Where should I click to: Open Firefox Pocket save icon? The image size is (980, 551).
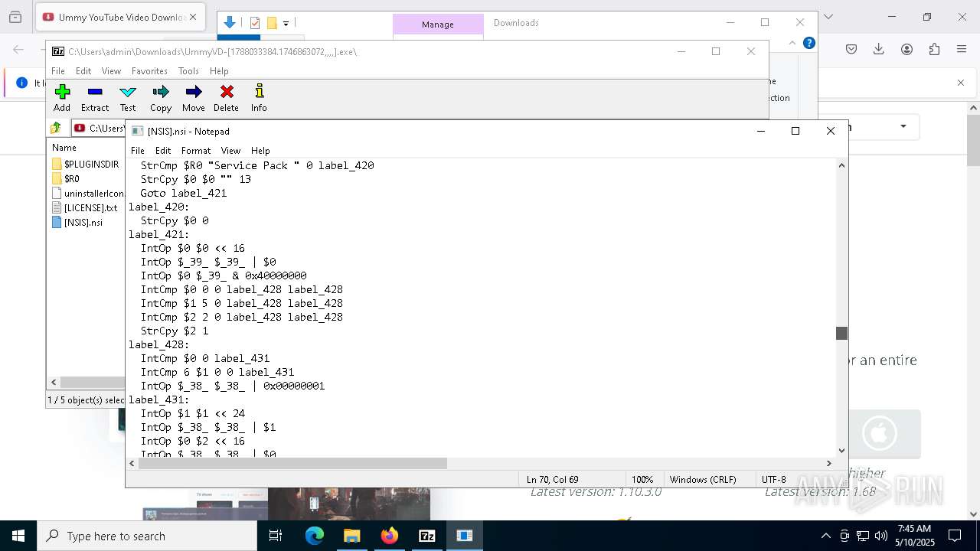851,49
